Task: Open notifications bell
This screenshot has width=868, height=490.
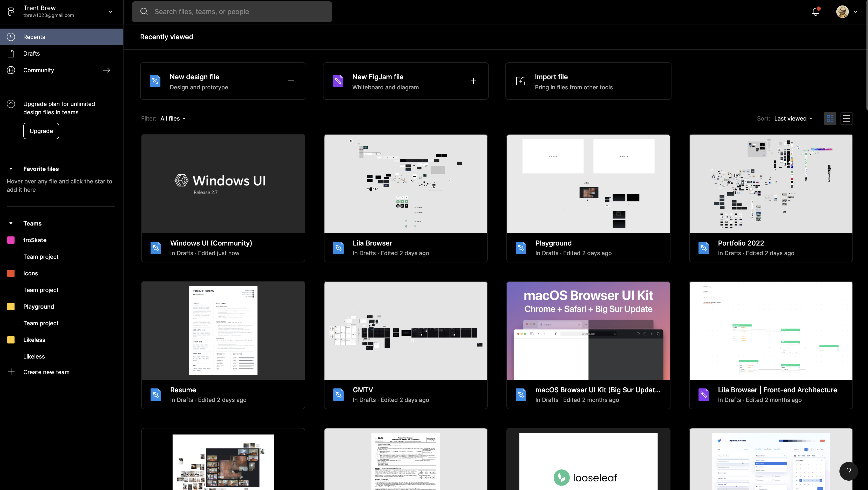Action: pyautogui.click(x=815, y=11)
